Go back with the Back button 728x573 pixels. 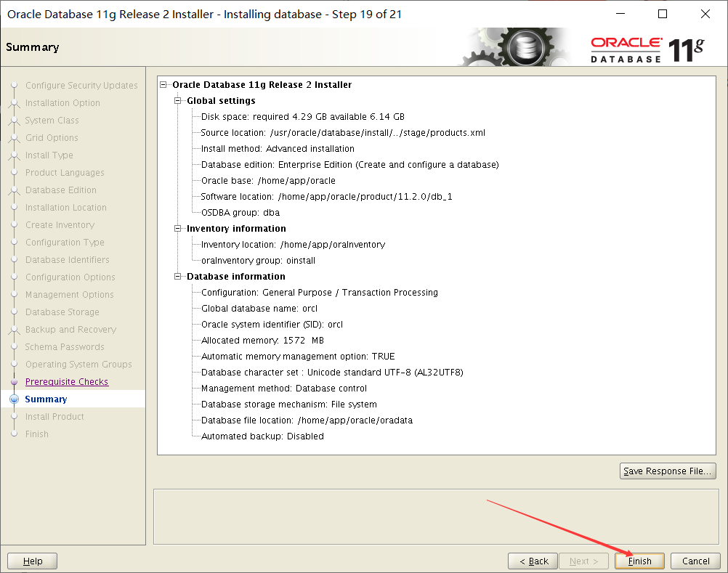[533, 561]
